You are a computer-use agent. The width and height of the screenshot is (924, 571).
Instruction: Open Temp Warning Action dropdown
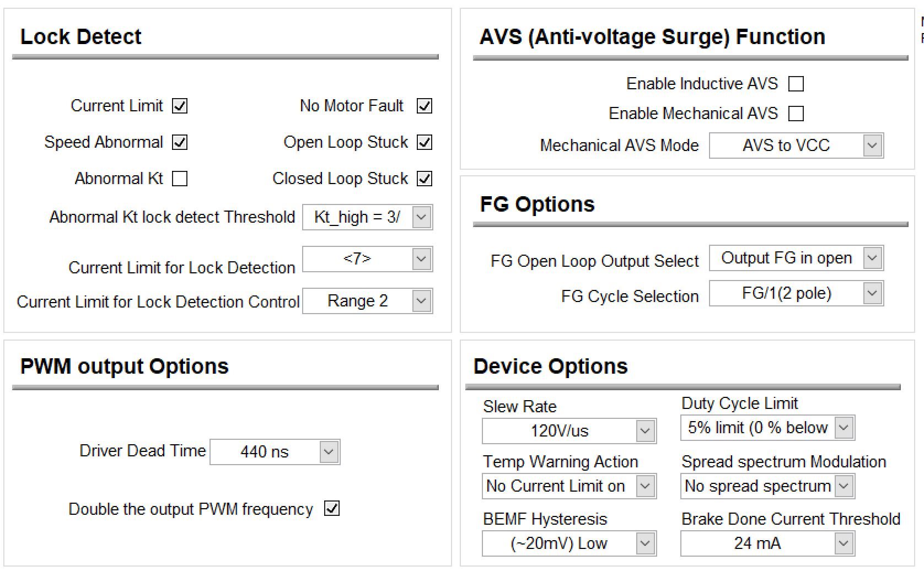click(x=570, y=486)
